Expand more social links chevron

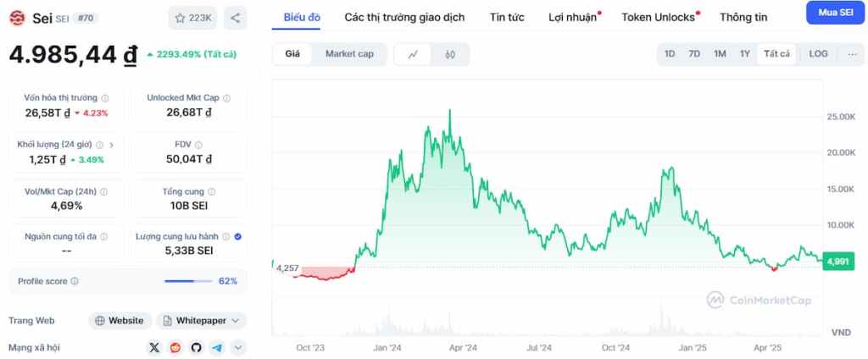(x=238, y=347)
